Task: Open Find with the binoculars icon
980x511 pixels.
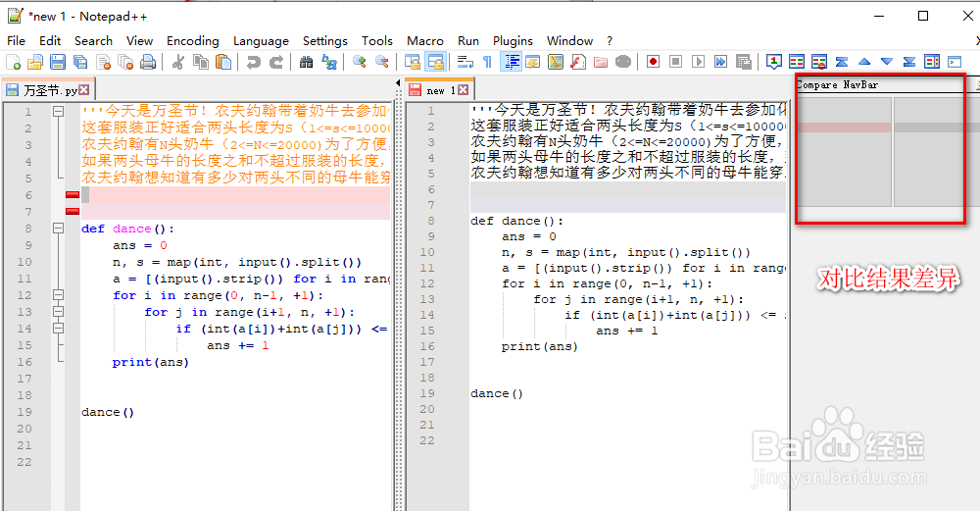Action: click(306, 61)
